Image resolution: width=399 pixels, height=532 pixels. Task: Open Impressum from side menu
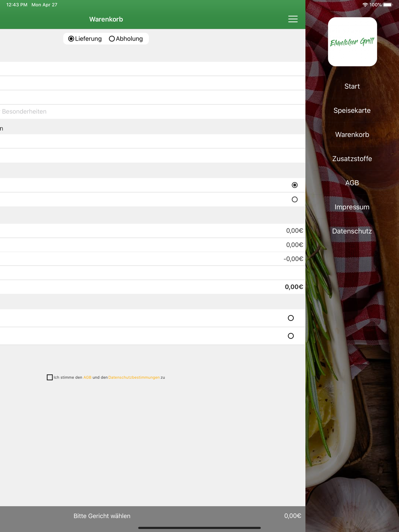(x=352, y=207)
